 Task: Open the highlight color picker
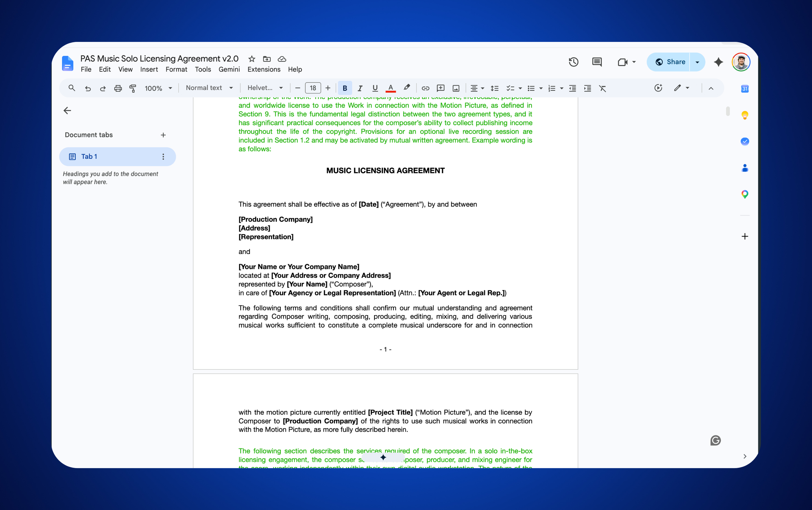coord(407,88)
